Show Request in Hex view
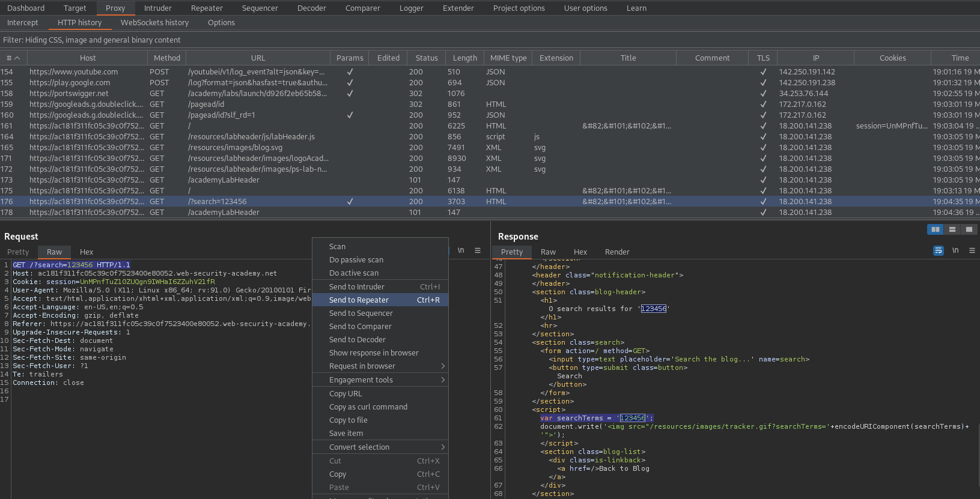Image resolution: width=980 pixels, height=499 pixels. point(87,252)
